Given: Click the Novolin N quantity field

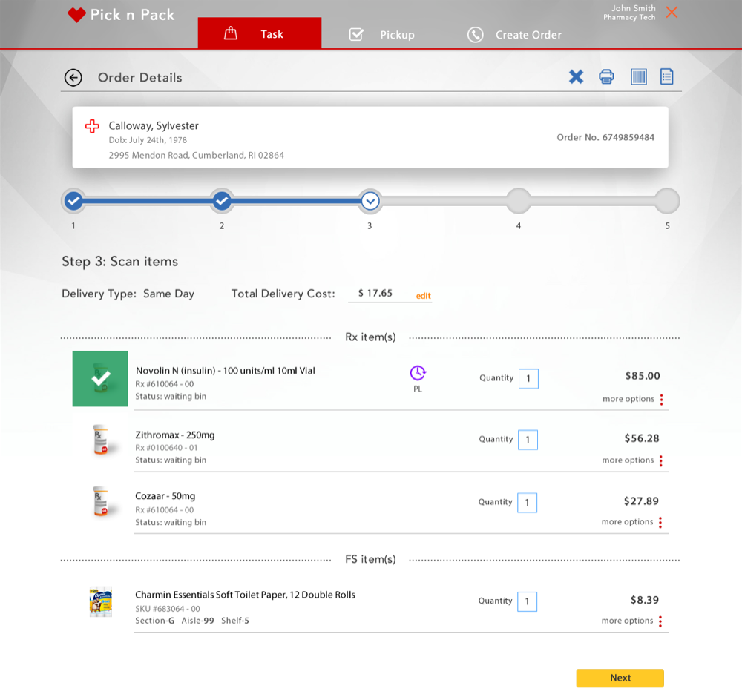Looking at the screenshot, I should [528, 378].
